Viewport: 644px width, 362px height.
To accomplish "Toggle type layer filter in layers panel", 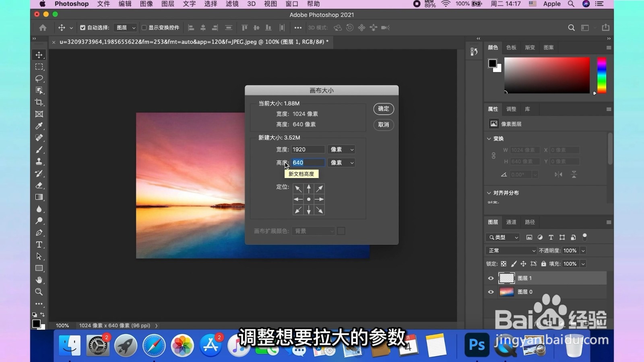I will click(x=551, y=237).
